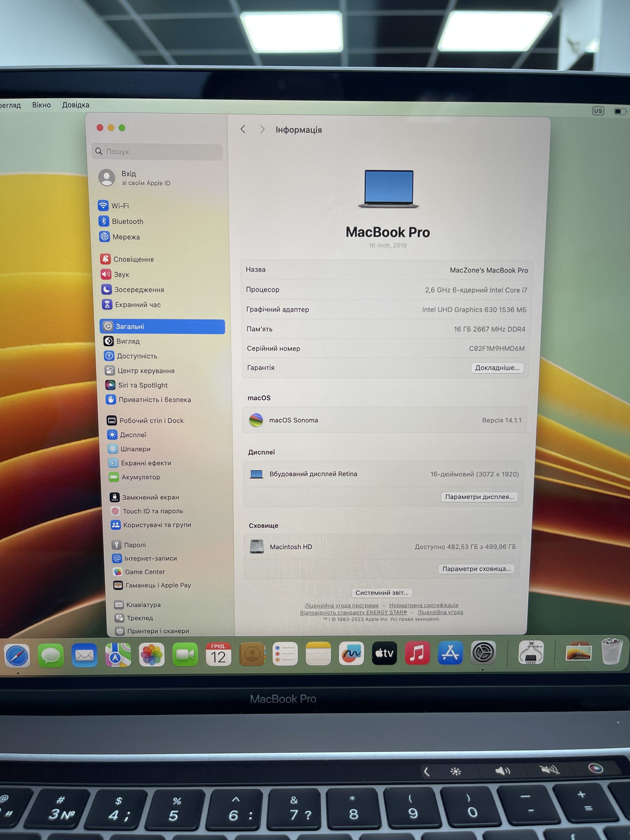Open Звук sound settings
This screenshot has width=630, height=840.
(x=115, y=275)
